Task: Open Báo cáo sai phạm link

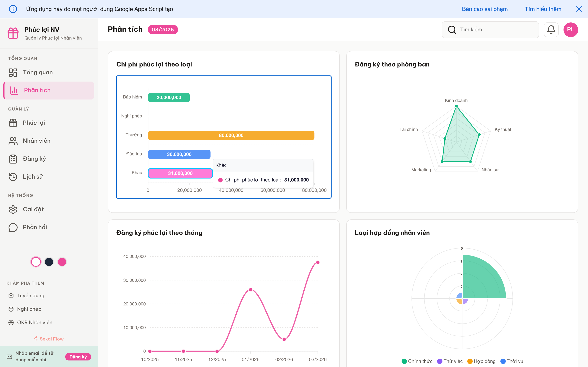Action: 484,9
